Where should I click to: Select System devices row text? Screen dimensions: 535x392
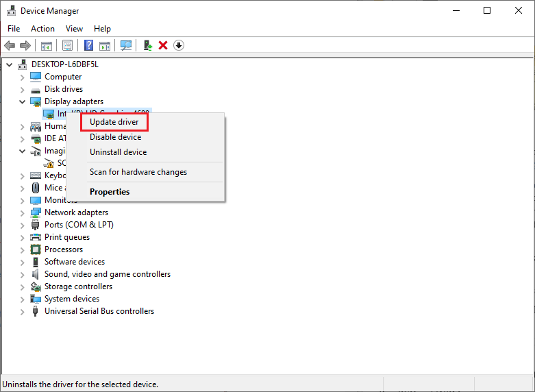point(72,298)
